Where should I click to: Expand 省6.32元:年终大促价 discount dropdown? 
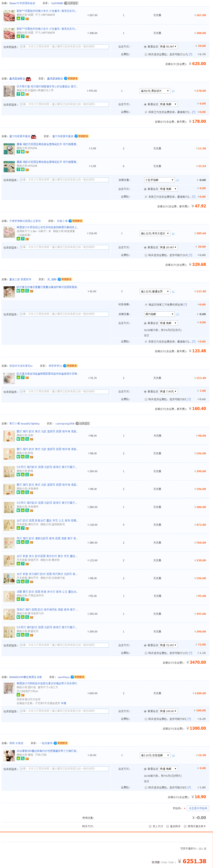pos(155,234)
